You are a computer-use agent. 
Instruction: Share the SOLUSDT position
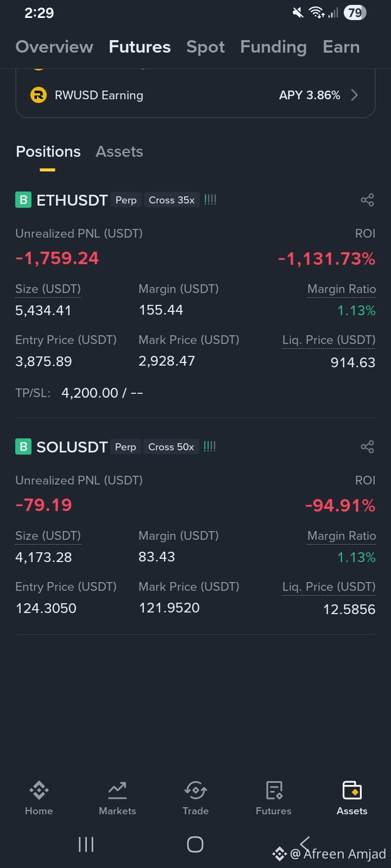[x=367, y=447]
